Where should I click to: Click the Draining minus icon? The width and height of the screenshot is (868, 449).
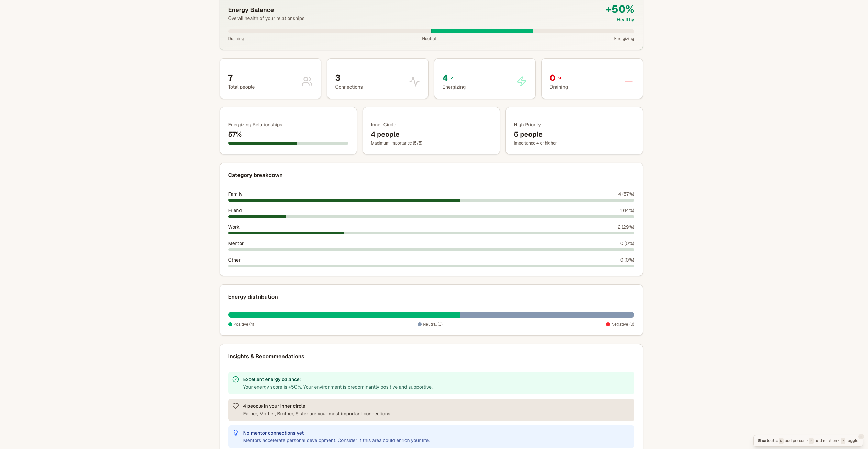coord(628,81)
